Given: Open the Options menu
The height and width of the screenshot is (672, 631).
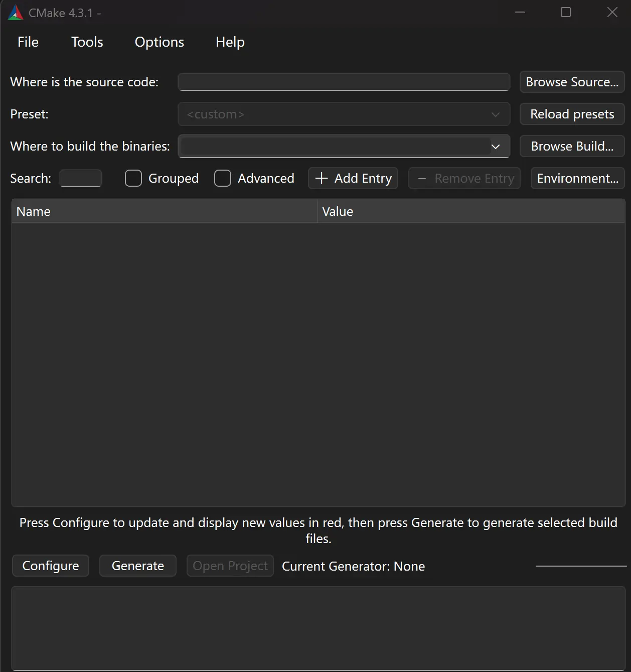Looking at the screenshot, I should (160, 42).
